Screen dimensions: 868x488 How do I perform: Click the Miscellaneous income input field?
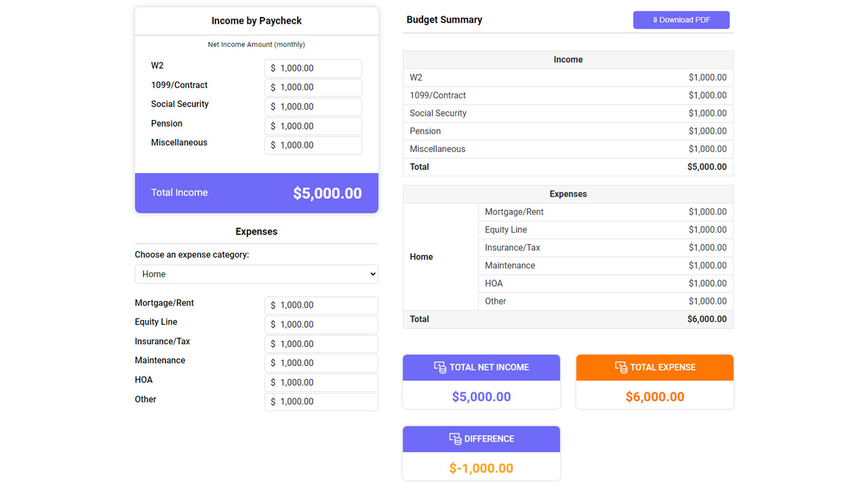tap(313, 144)
